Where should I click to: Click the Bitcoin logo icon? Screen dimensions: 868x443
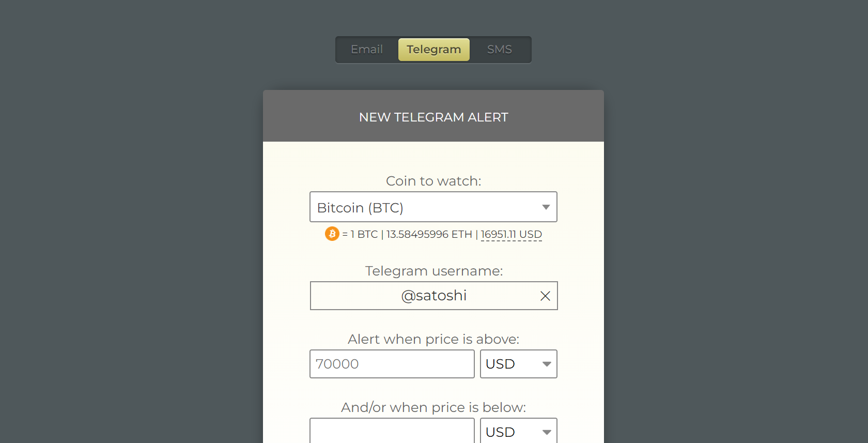click(x=331, y=234)
